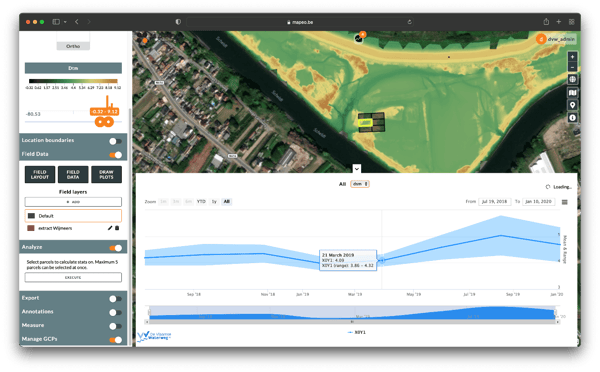Open the chart hamburger menu icon
Screen dimensions: 600x372
point(564,202)
